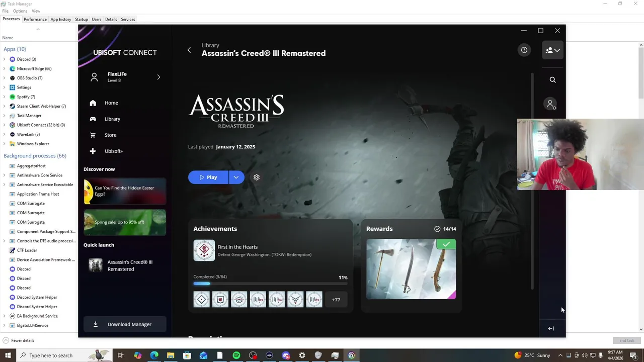The width and height of the screenshot is (644, 362).
Task: Open the 25°C Sunny weather widget
Action: click(x=532, y=355)
